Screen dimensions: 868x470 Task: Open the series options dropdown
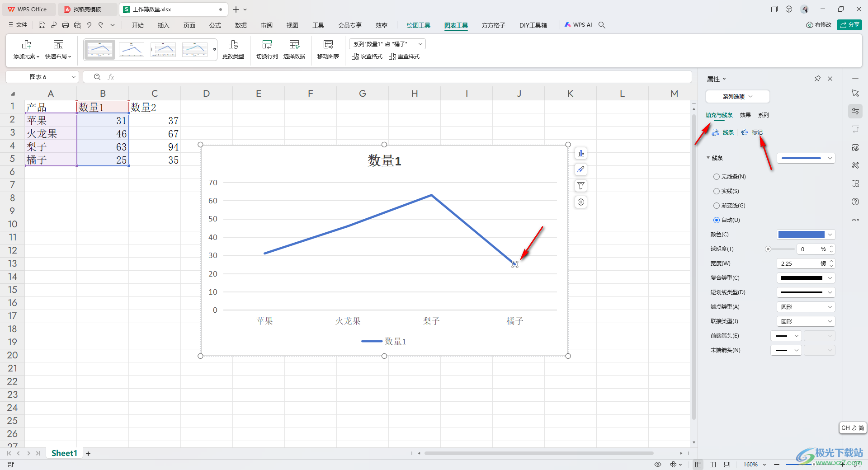point(737,96)
